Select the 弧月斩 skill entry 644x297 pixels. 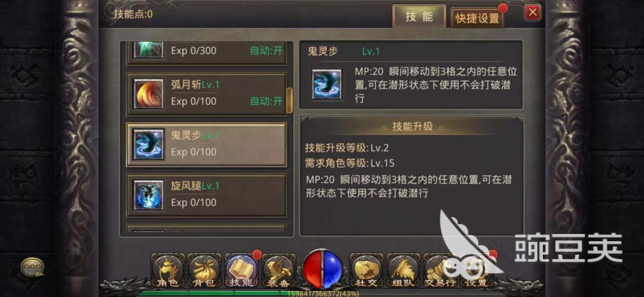tap(207, 94)
